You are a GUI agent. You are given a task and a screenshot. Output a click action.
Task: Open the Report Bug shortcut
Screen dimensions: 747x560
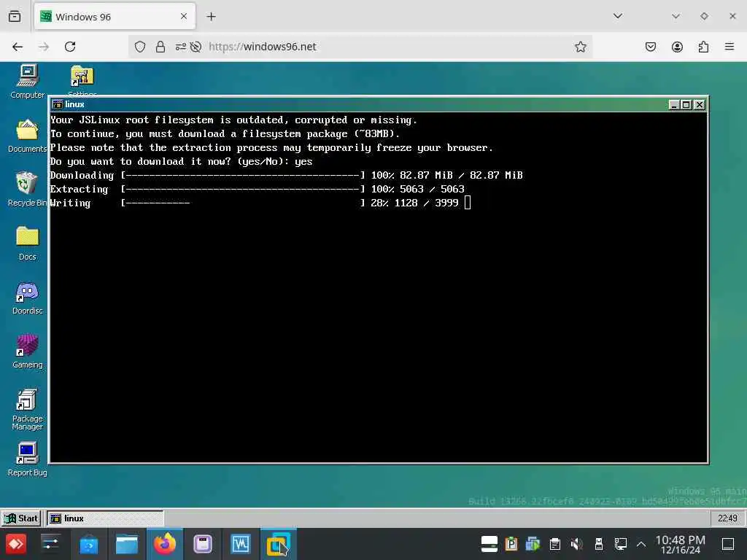27,459
